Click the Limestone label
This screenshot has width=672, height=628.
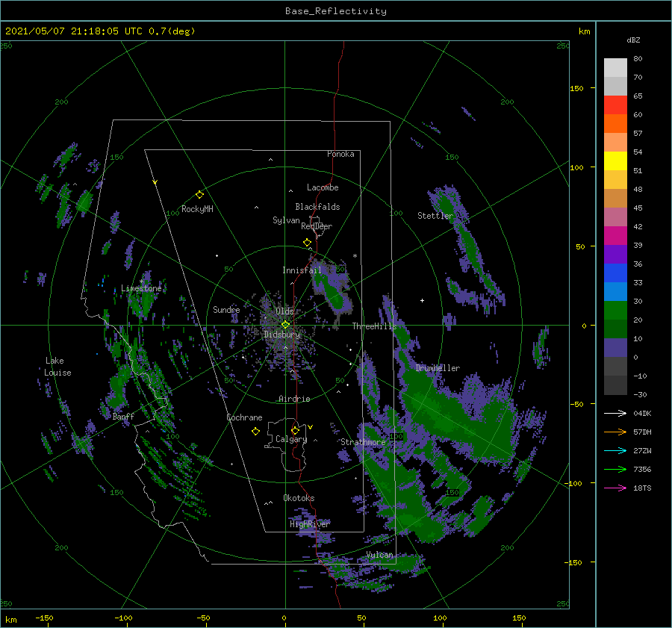tap(141, 288)
